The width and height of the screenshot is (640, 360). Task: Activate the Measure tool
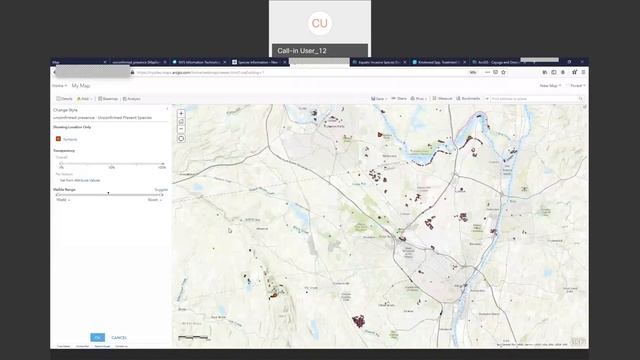pyautogui.click(x=442, y=99)
